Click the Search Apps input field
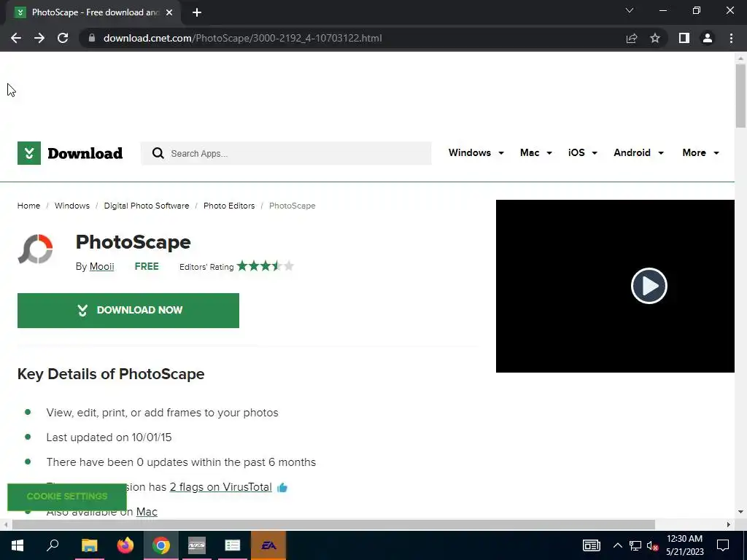The width and height of the screenshot is (747, 560). [286, 153]
